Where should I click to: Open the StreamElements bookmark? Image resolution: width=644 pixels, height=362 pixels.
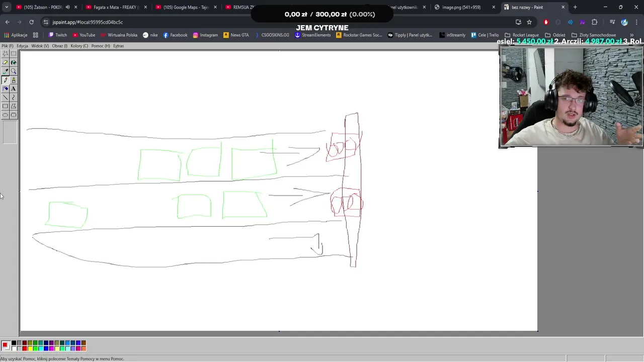(x=312, y=35)
